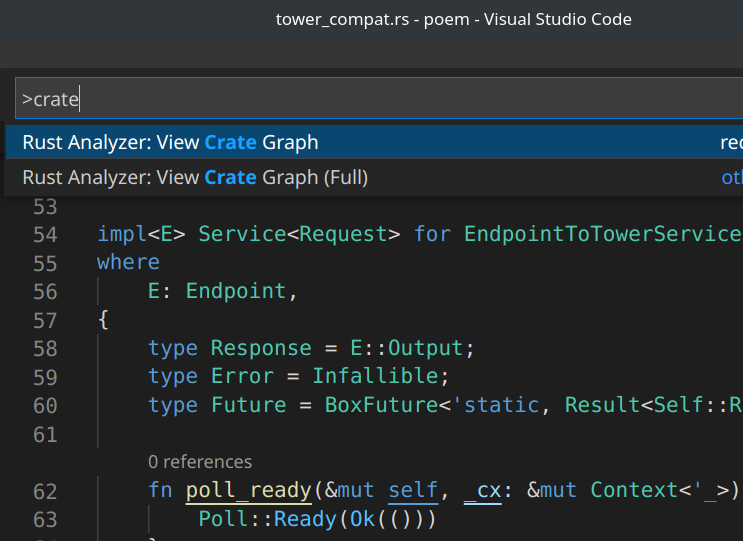This screenshot has height=541, width=743.
Task: Click the _cx parameter on line 62
Action: (481, 490)
